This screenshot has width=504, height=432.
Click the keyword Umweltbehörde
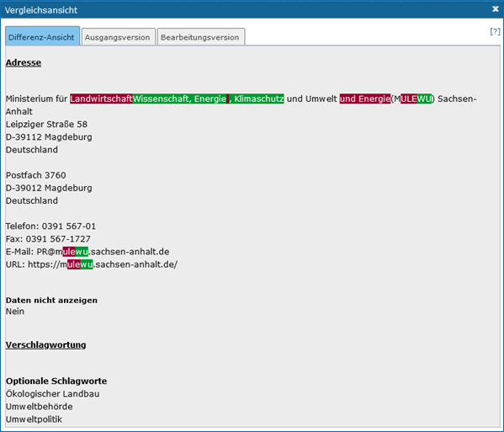(40, 407)
